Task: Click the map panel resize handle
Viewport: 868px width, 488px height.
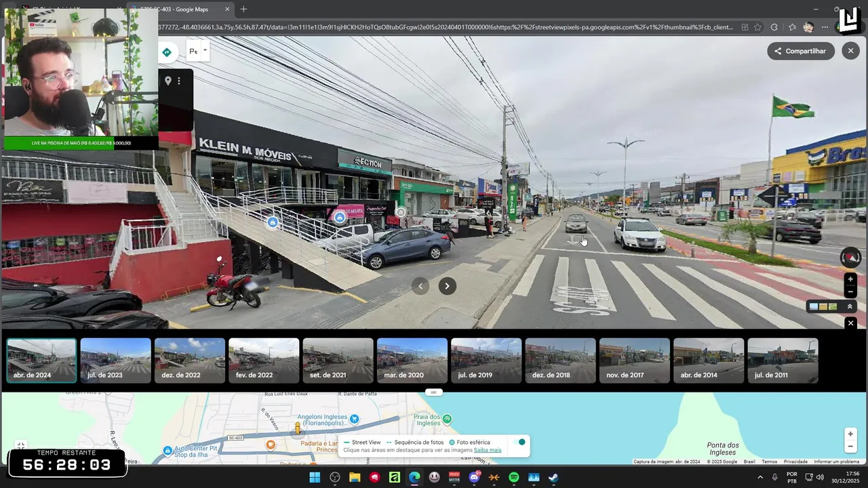Action: 434,392
